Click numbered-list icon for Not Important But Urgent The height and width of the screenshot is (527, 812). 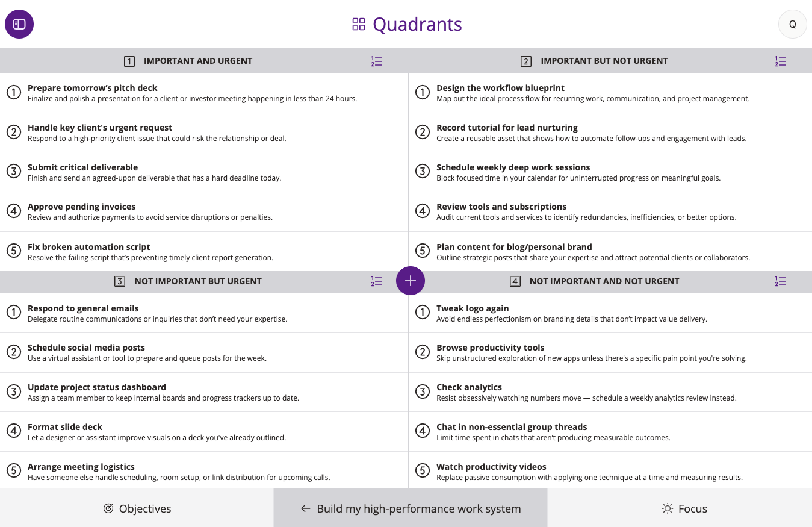[x=377, y=281]
